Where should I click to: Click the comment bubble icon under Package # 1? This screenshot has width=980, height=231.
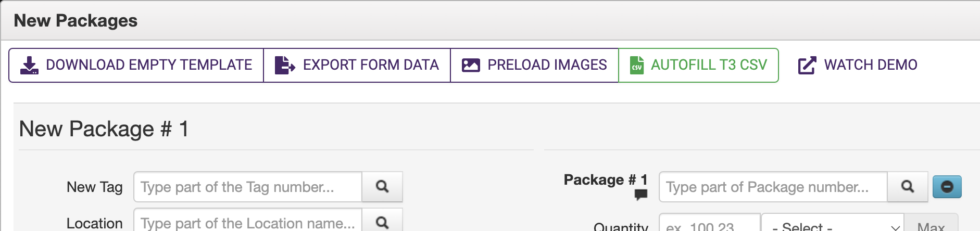click(x=641, y=195)
